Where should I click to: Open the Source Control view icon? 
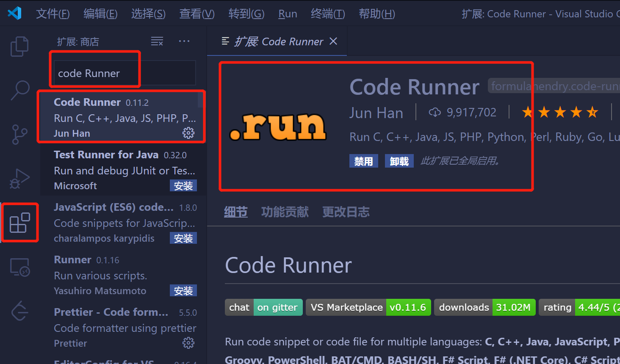(x=19, y=135)
